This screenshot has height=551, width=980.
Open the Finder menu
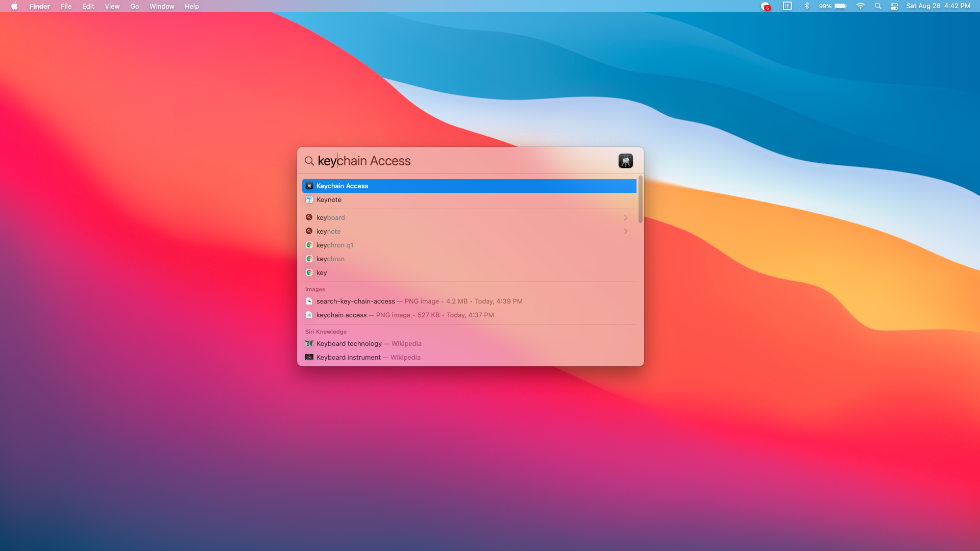[x=39, y=6]
